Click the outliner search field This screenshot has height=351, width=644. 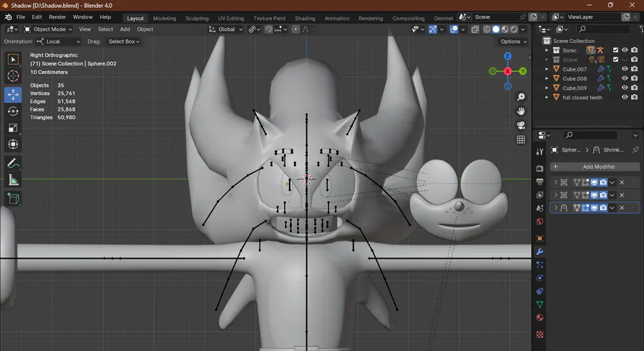(x=603, y=29)
